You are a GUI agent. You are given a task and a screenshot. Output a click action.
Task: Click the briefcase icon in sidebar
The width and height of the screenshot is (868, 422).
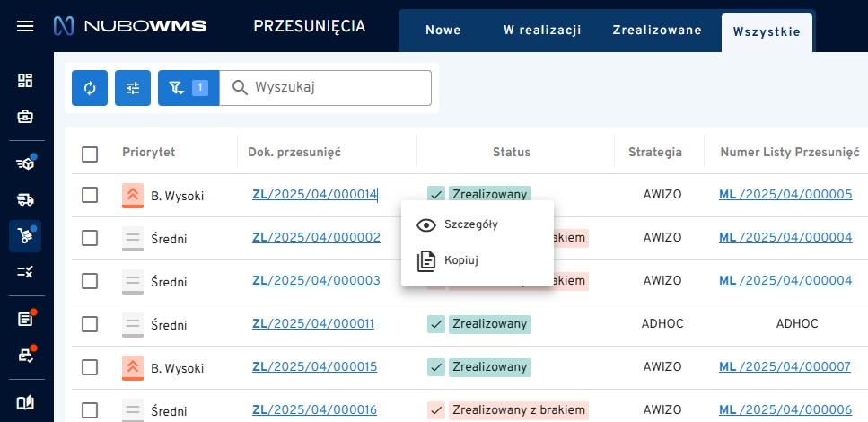pos(26,117)
